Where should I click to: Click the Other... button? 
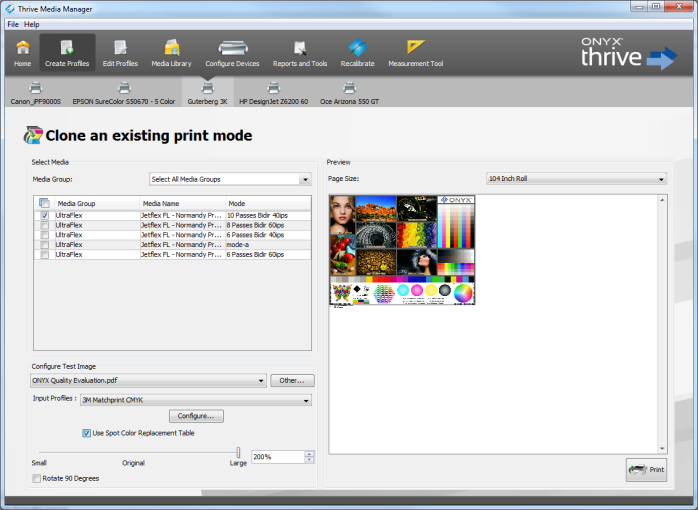click(292, 380)
